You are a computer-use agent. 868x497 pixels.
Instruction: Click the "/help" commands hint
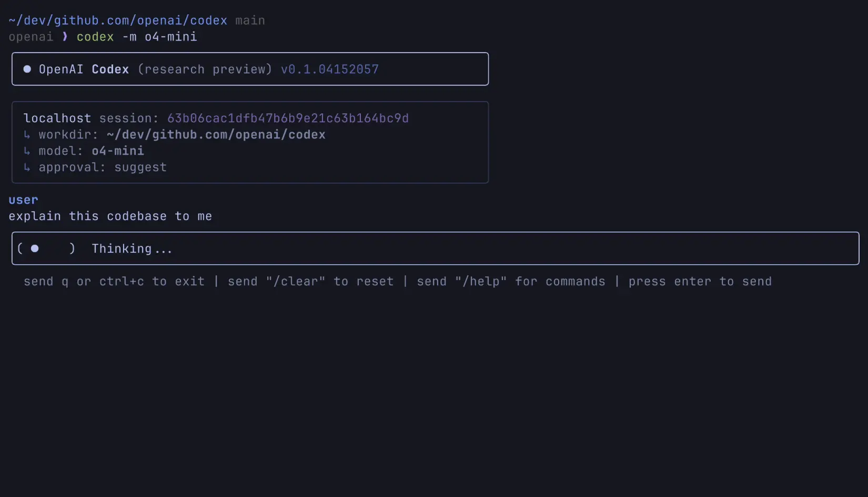coord(480,282)
